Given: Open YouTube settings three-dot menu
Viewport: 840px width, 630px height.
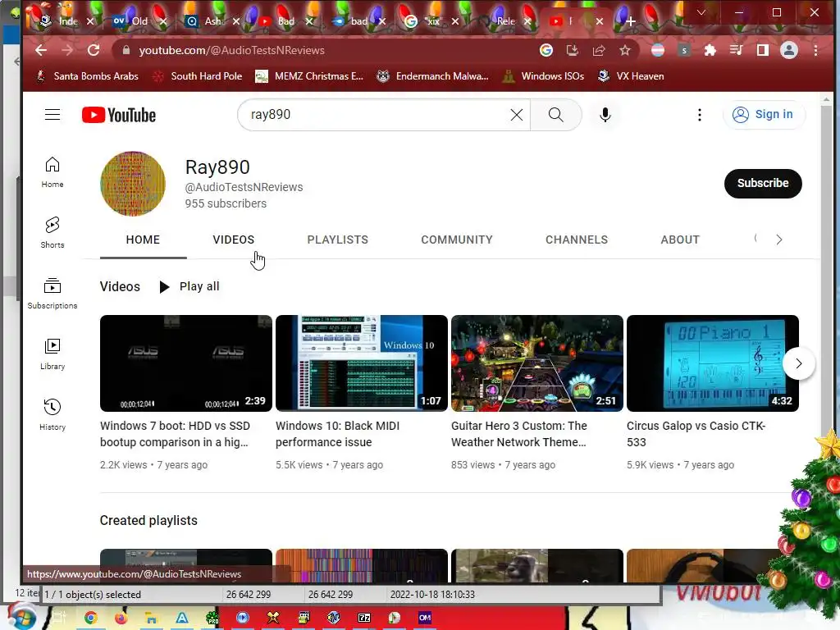Looking at the screenshot, I should tap(700, 115).
